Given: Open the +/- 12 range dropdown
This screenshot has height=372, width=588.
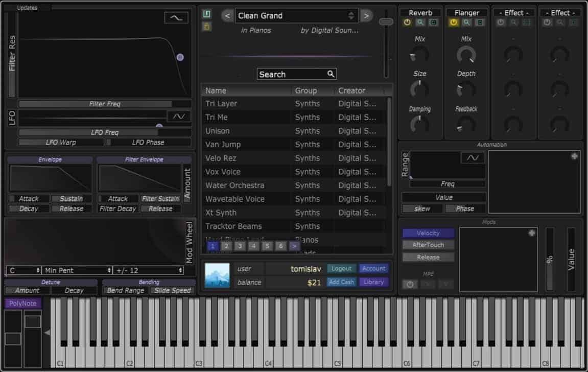Looking at the screenshot, I should (x=149, y=270).
